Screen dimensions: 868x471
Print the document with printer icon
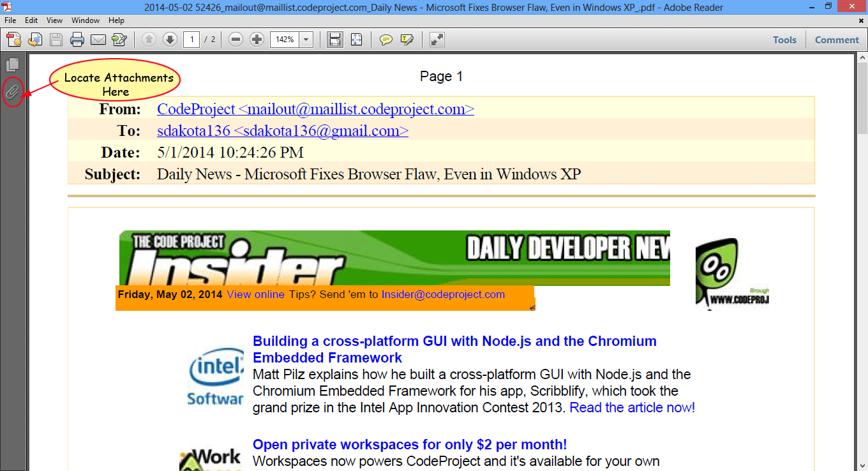pyautogui.click(x=77, y=40)
